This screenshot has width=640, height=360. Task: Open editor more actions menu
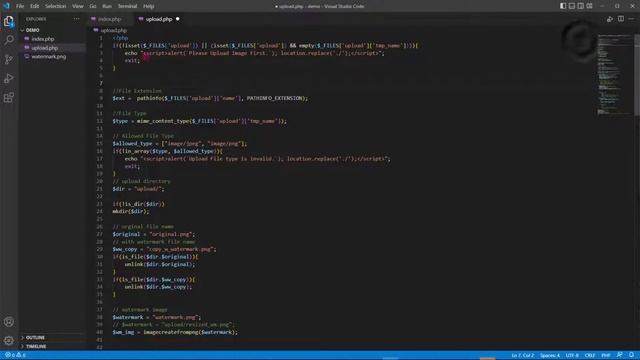pyautogui.click(x=631, y=19)
